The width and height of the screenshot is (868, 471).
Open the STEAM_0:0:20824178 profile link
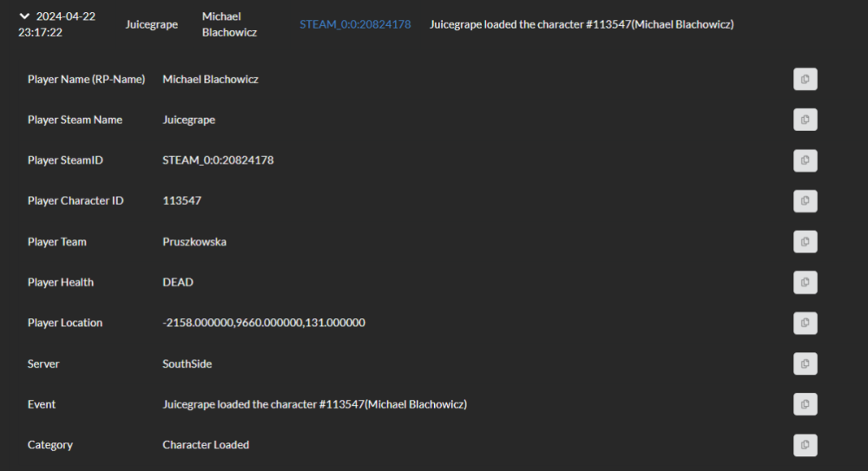pos(355,24)
